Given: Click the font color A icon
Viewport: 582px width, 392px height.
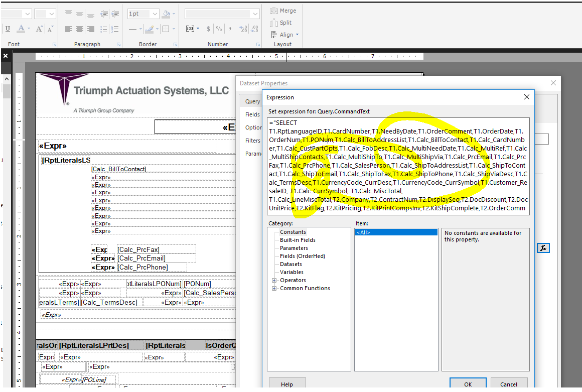Looking at the screenshot, I should pos(21,29).
